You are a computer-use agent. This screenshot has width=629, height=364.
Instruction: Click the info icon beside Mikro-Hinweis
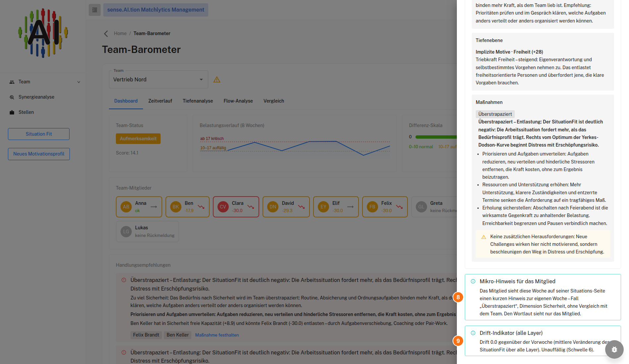tap(473, 281)
